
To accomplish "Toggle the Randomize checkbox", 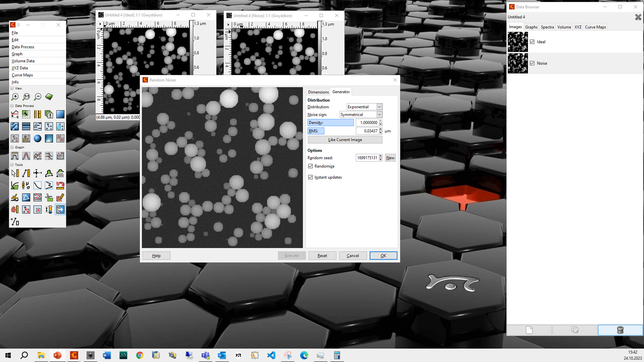I will click(x=310, y=166).
